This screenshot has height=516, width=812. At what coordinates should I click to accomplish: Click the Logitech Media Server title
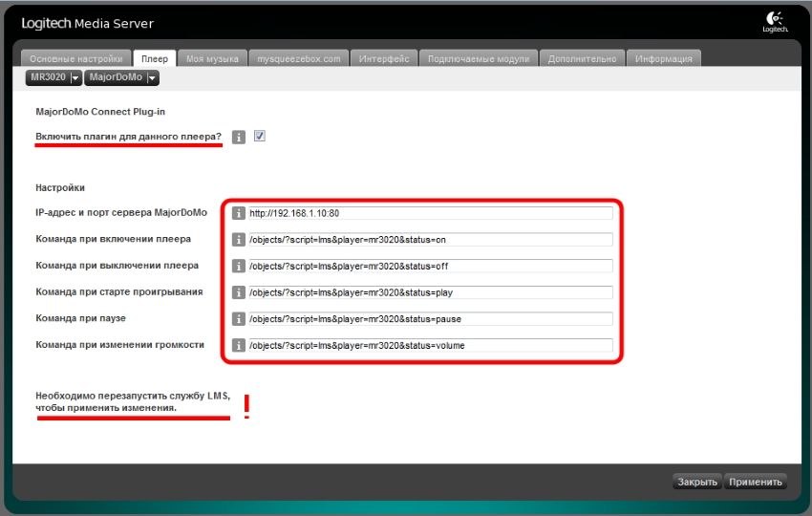coord(88,23)
